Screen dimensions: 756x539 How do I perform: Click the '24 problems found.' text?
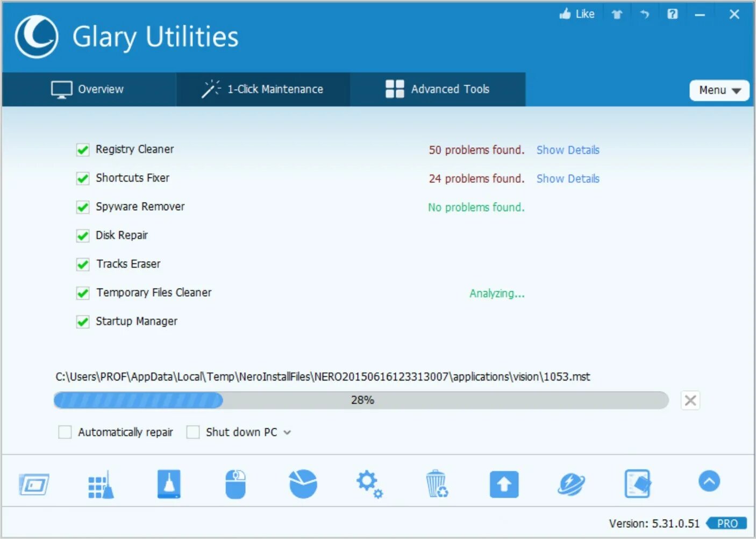click(476, 178)
